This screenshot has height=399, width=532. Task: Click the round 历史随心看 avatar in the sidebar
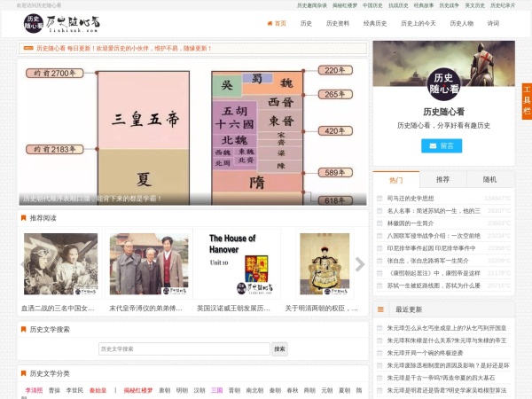pos(443,84)
